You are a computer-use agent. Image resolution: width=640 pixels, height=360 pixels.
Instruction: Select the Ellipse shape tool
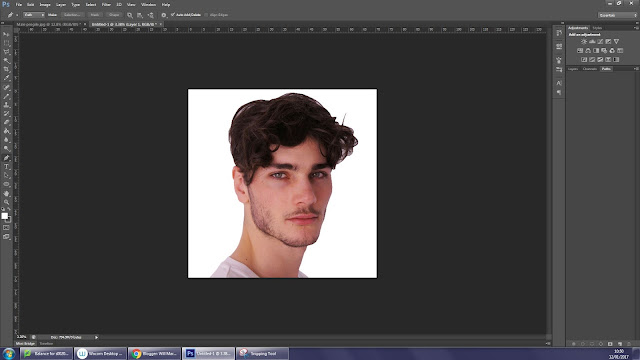(x=6, y=184)
